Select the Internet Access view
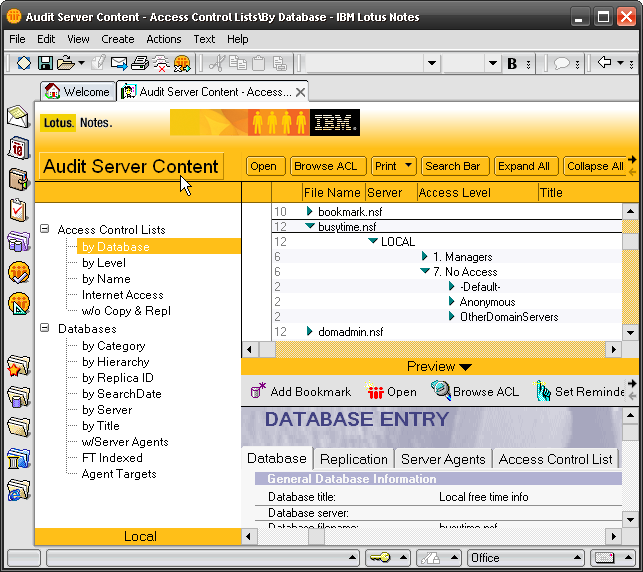Screen dimensions: 643x572 [123, 295]
